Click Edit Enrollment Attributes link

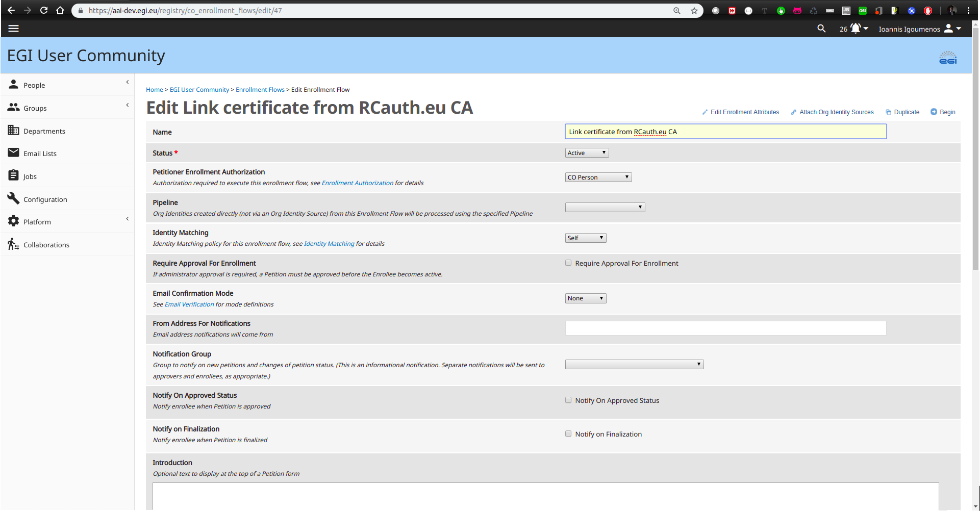(741, 112)
